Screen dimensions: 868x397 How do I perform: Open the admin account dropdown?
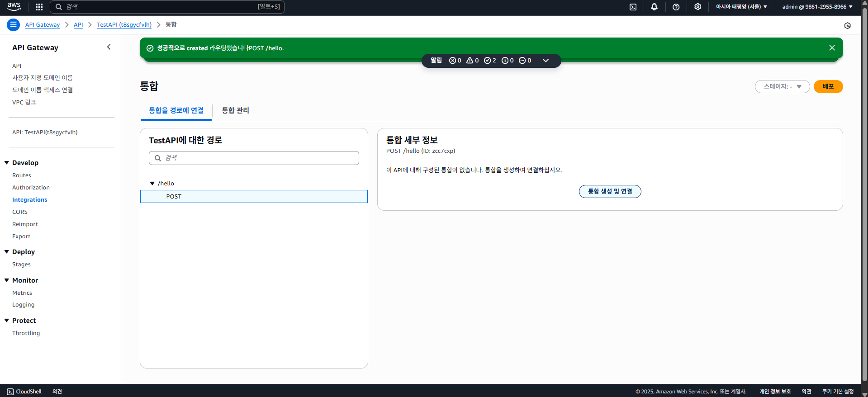[x=817, y=7]
